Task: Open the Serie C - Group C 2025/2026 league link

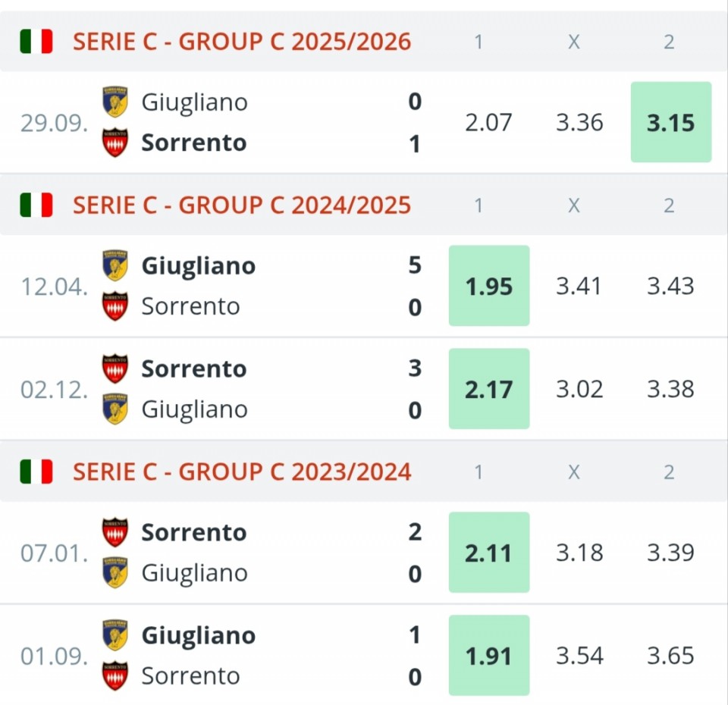Action: click(242, 41)
